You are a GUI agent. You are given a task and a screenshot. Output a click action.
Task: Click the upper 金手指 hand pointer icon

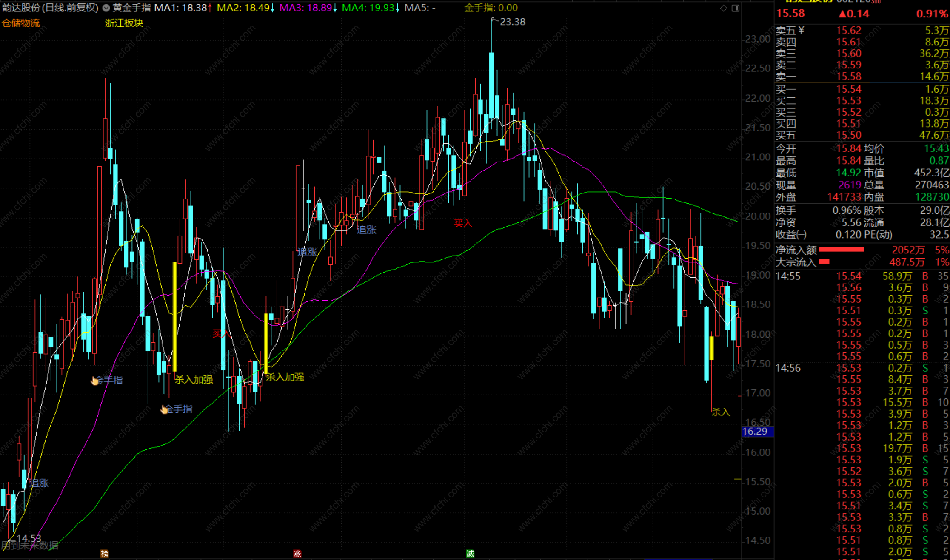(x=94, y=381)
